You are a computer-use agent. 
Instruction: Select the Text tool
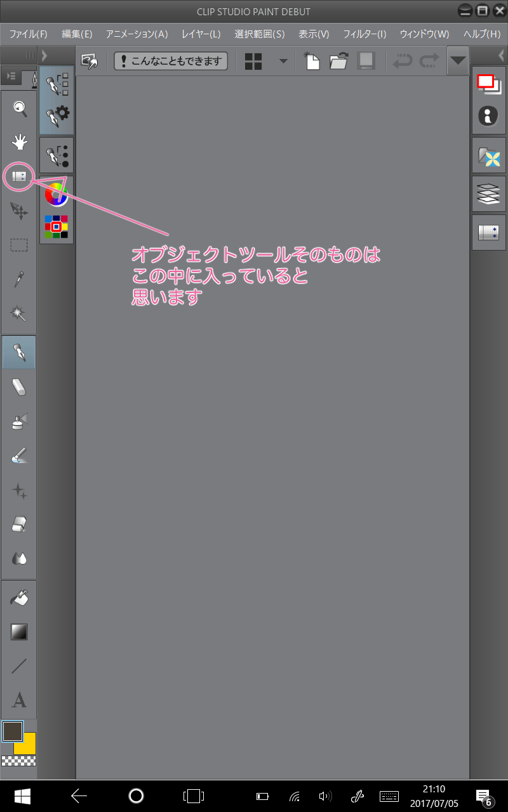click(x=18, y=700)
